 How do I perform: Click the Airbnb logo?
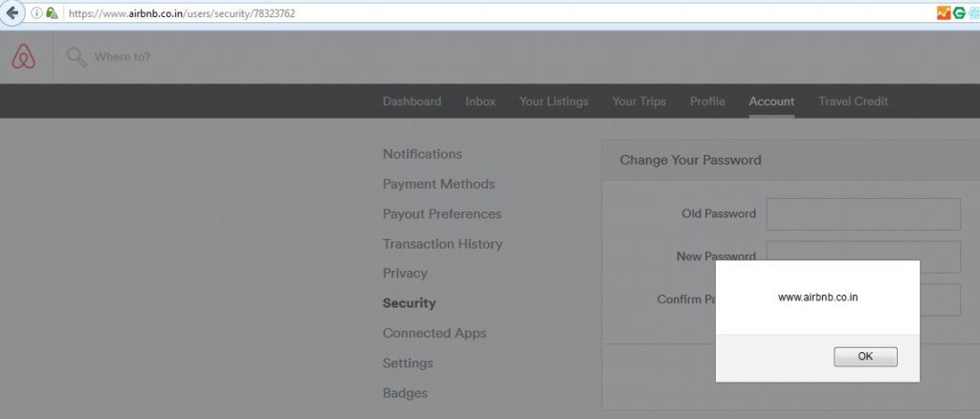point(24,56)
